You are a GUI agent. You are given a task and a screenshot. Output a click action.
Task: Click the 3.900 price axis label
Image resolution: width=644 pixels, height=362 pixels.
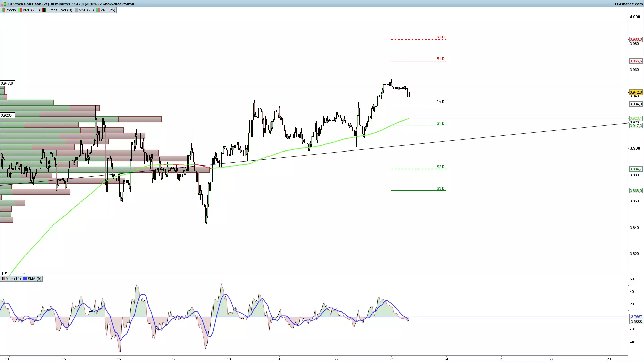click(635, 148)
